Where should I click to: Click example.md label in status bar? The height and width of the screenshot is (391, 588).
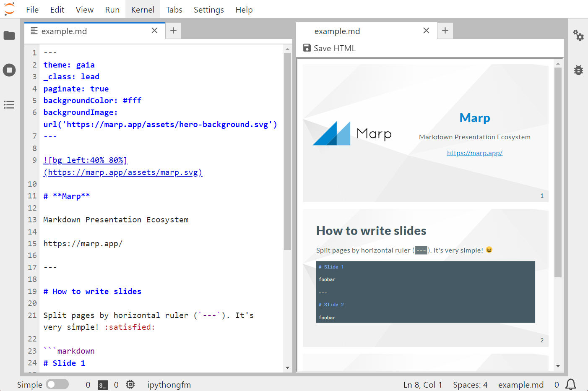pyautogui.click(x=521, y=385)
